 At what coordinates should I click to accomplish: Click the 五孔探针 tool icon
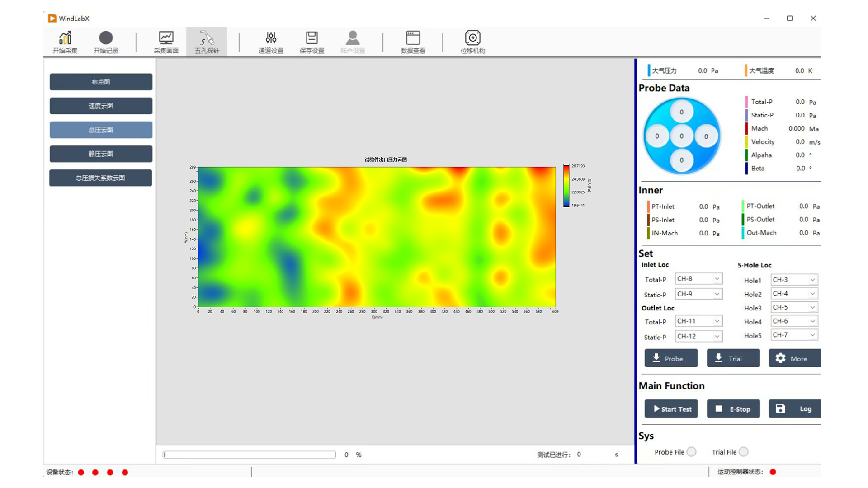click(207, 42)
